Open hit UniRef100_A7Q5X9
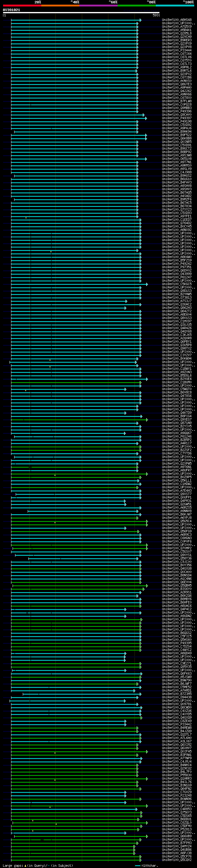Image resolution: width=197 pixels, height=868 pixels. (177, 26)
